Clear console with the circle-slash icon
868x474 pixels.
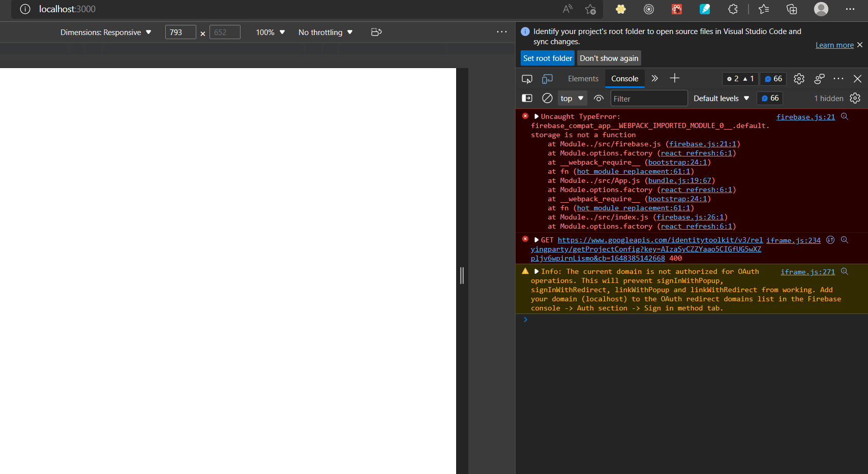coord(547,98)
